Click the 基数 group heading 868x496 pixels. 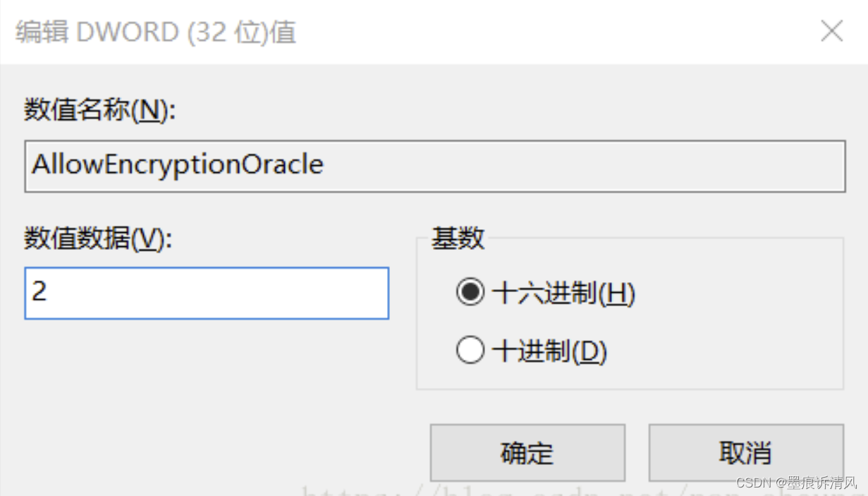point(458,238)
